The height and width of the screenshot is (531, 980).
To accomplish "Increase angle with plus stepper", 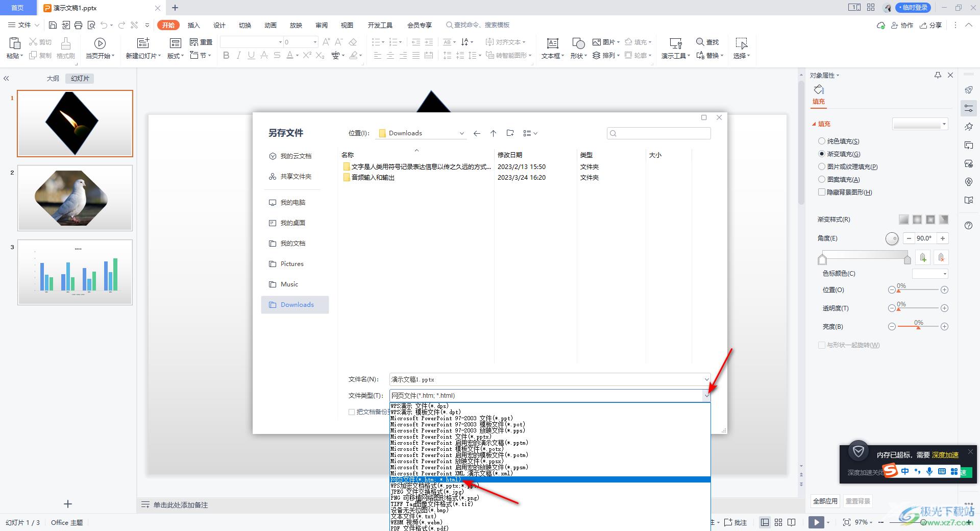I will (x=943, y=238).
